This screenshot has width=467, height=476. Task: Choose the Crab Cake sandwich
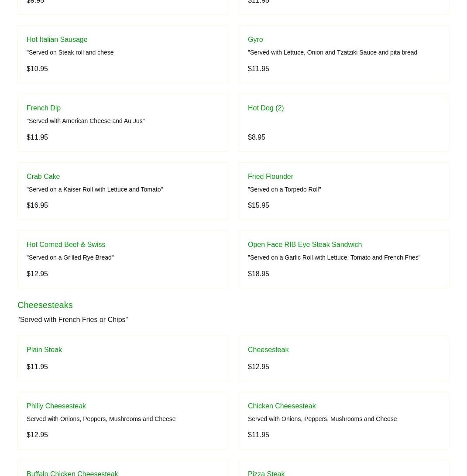43,176
